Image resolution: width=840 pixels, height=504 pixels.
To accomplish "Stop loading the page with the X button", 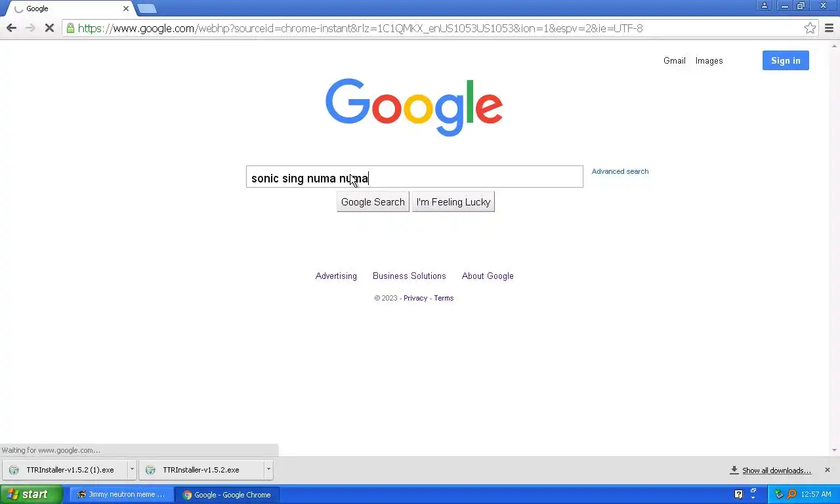I will click(x=49, y=28).
